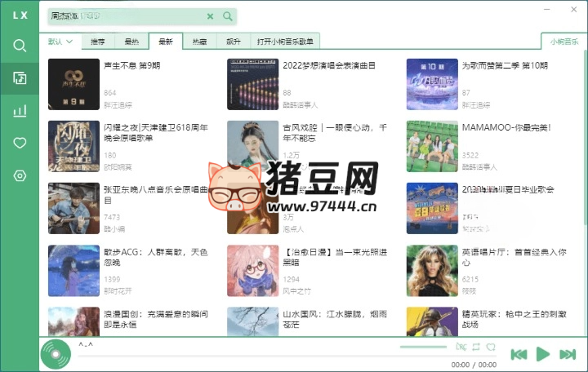Open the 治愈日漫 playlist cover

[x=252, y=271]
